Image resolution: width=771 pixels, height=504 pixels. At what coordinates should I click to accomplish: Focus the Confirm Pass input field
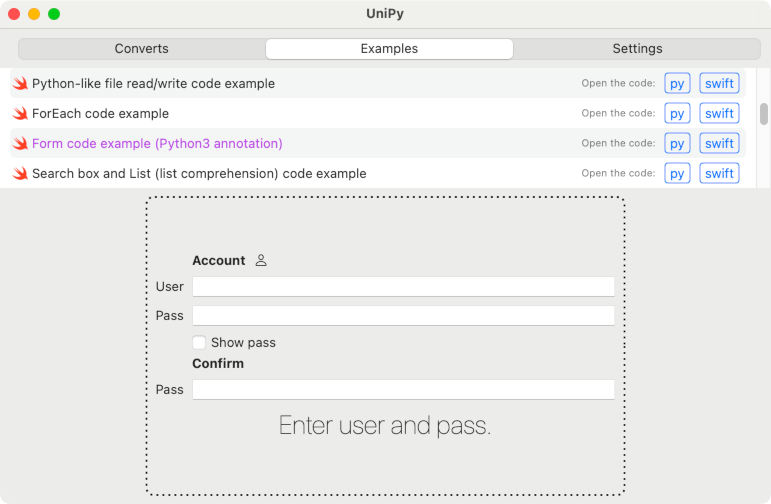[x=403, y=389]
